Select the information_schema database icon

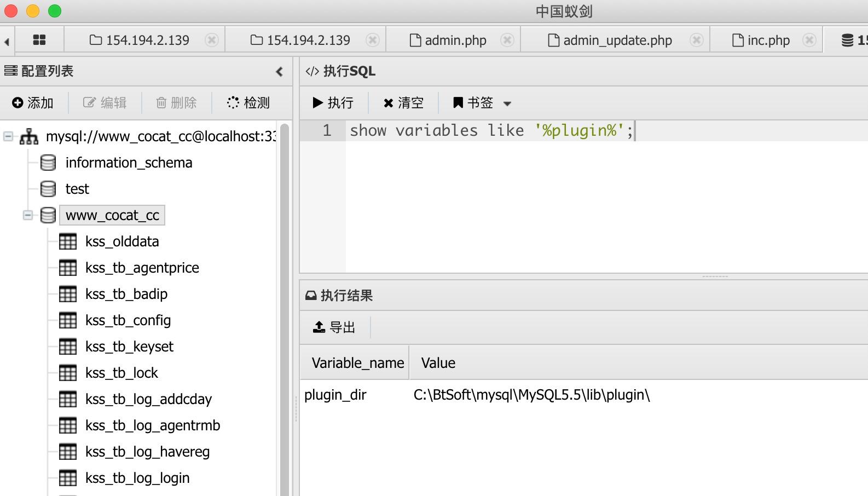click(48, 163)
